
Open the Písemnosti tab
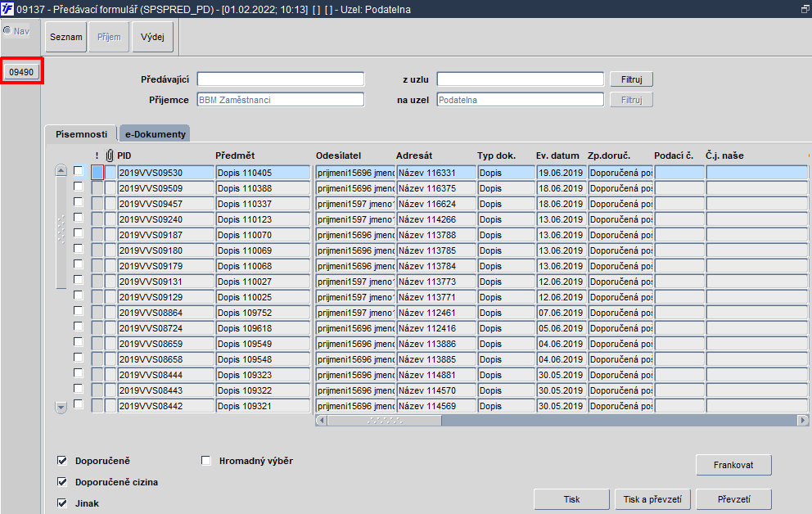pos(81,134)
